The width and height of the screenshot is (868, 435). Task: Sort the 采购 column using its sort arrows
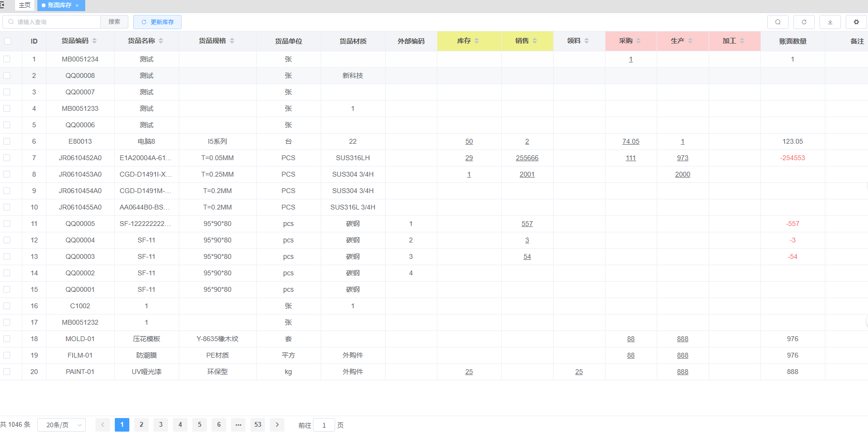point(638,41)
